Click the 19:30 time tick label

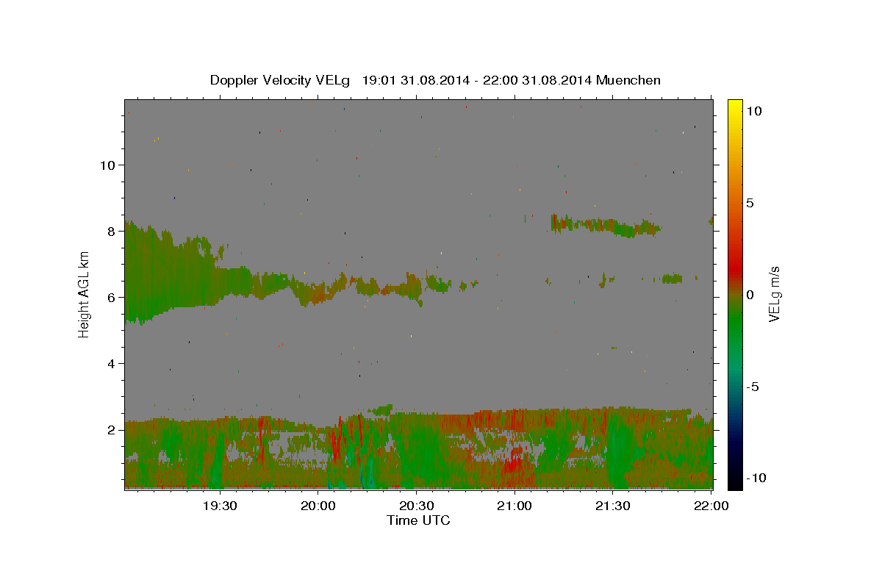tap(219, 506)
